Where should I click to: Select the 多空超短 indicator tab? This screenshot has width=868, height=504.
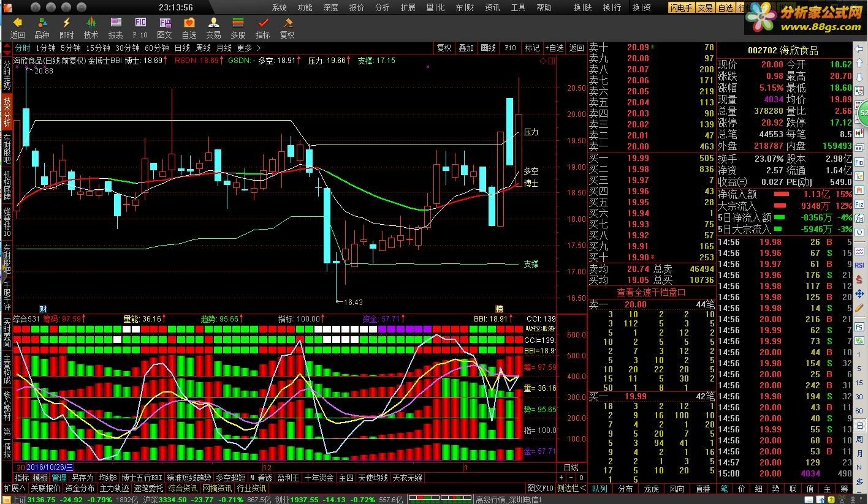(x=230, y=478)
